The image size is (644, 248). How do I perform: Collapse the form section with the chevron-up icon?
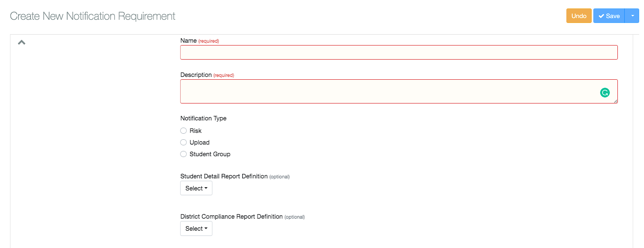coord(22,42)
